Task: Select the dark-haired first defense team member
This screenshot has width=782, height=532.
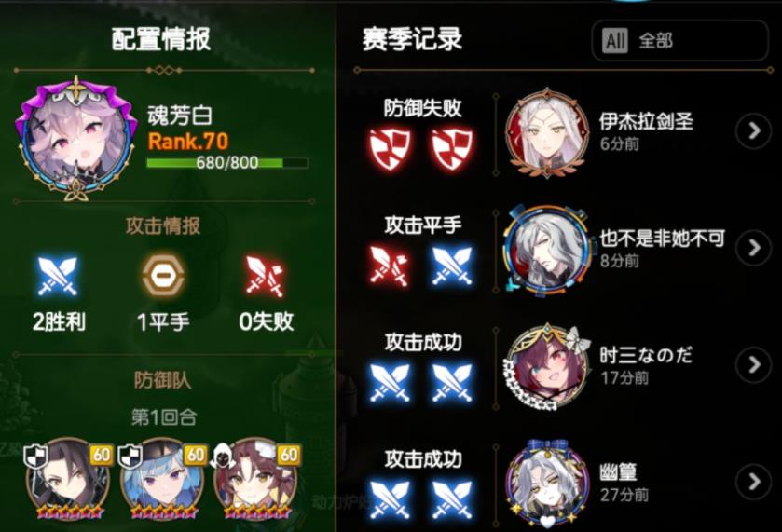Action: 68,478
